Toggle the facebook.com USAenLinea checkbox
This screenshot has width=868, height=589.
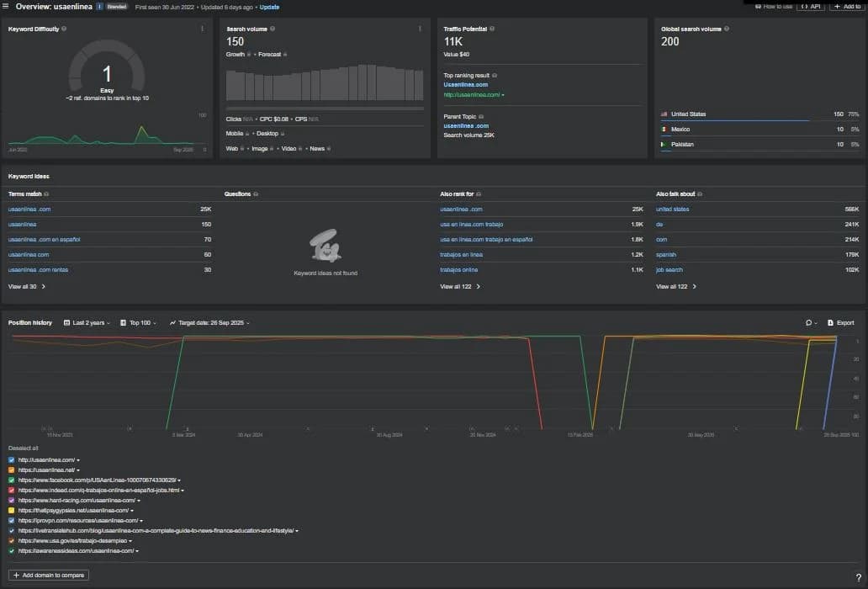(12, 480)
